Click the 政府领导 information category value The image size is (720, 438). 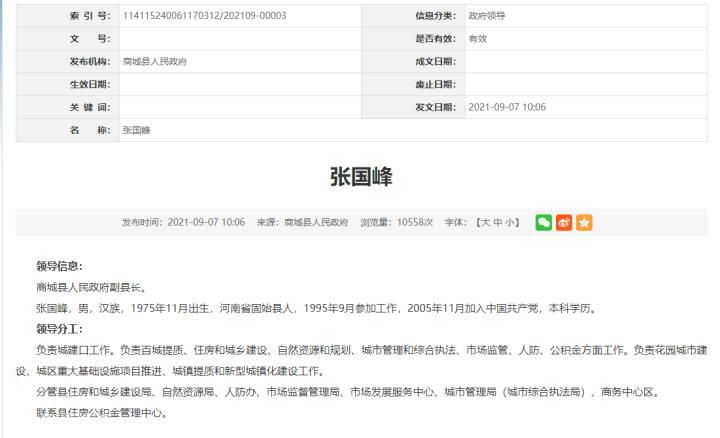coord(487,16)
